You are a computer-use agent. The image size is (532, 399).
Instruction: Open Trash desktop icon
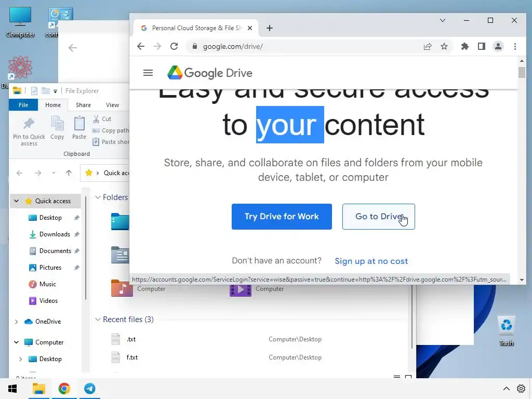(x=506, y=331)
